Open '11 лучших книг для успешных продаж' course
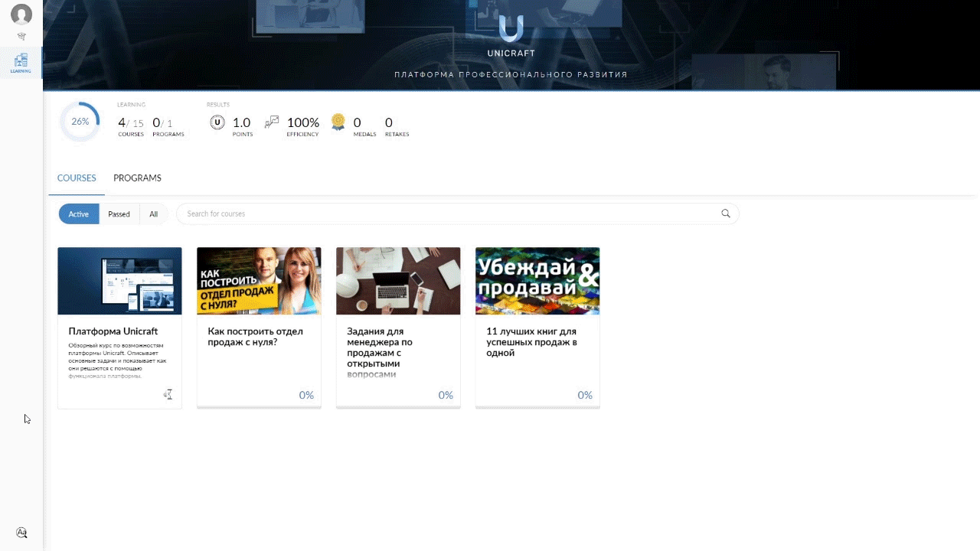 coord(531,342)
